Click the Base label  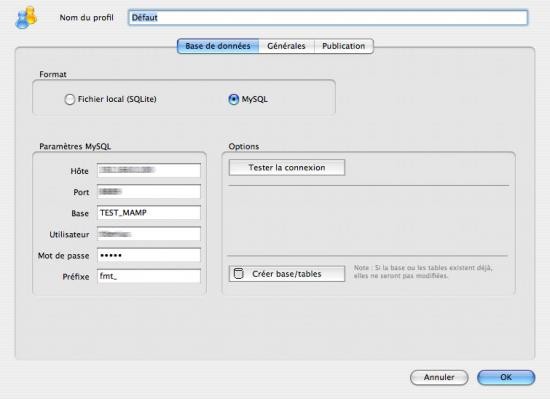point(80,213)
